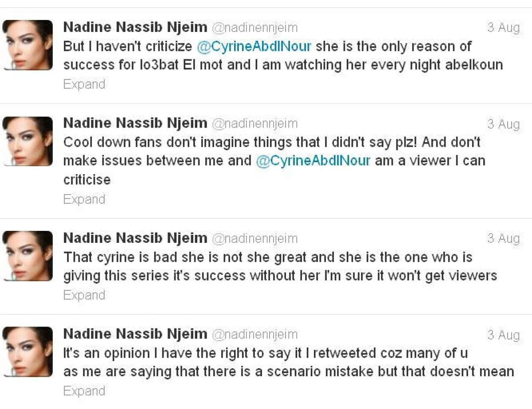Open @nadinennjeim handle on "Cool down fans" tweet
Image resolution: width=532 pixels, height=409 pixels.
[x=255, y=124]
